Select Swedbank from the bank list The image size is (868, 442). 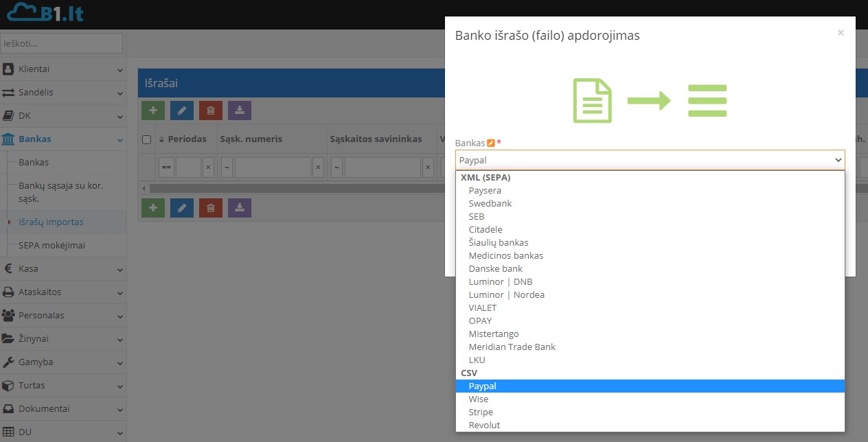tap(490, 203)
